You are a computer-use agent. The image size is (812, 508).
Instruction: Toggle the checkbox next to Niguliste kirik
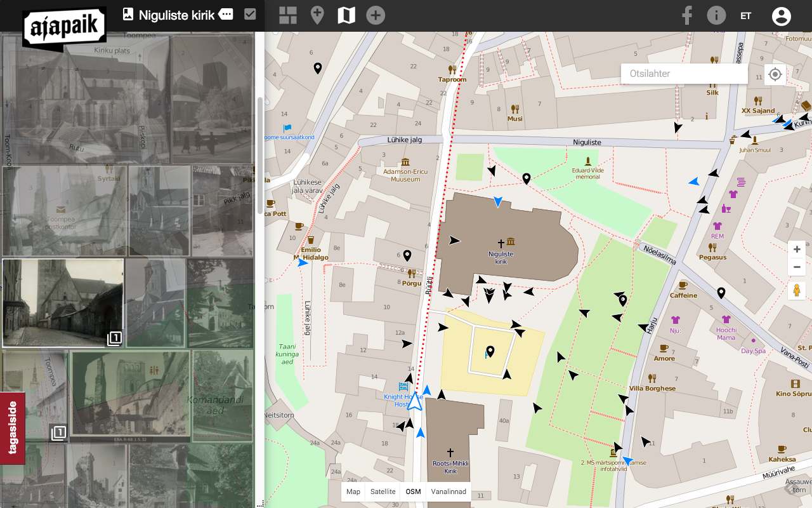[250, 14]
